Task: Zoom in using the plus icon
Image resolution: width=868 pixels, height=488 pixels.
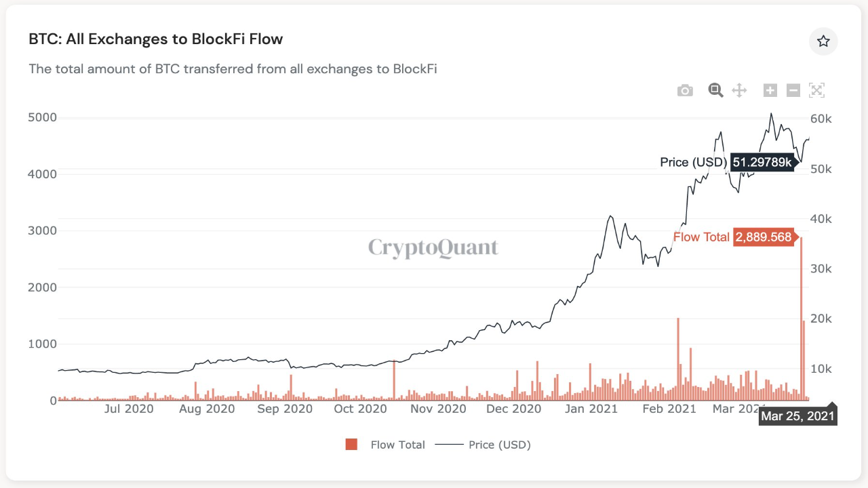Action: 770,90
